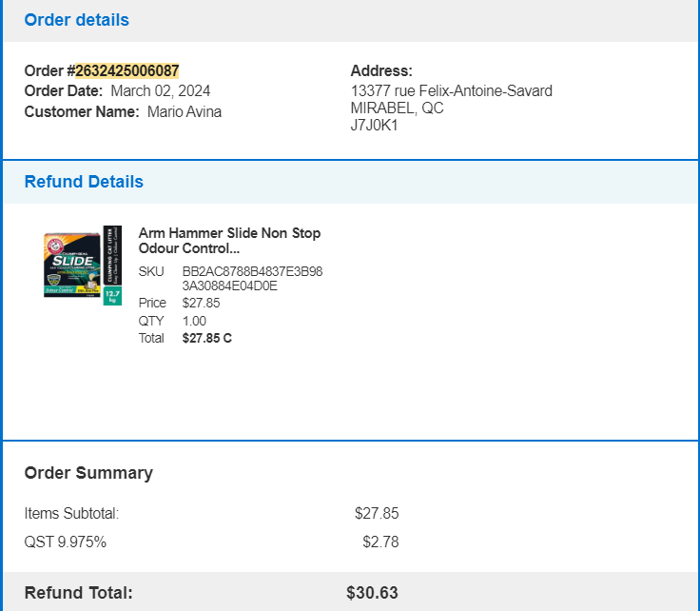Click the item price $27.85 value

(201, 303)
